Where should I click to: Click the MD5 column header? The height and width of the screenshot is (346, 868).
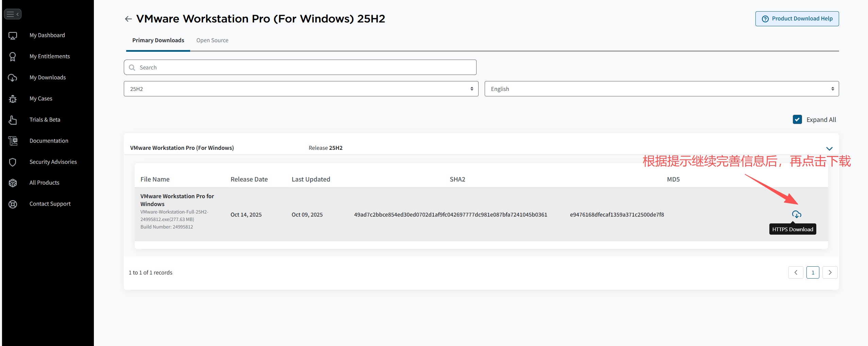click(x=673, y=179)
